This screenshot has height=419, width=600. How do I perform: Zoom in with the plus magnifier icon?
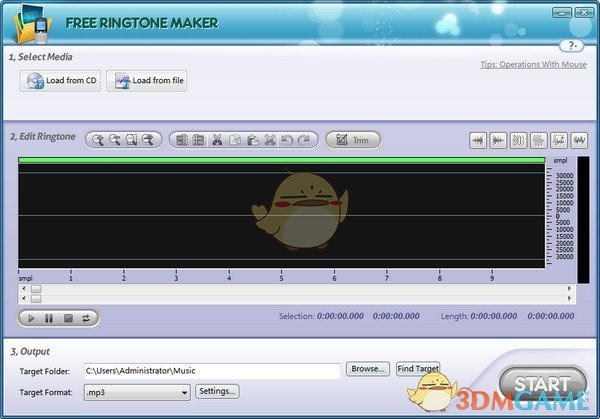click(x=98, y=140)
